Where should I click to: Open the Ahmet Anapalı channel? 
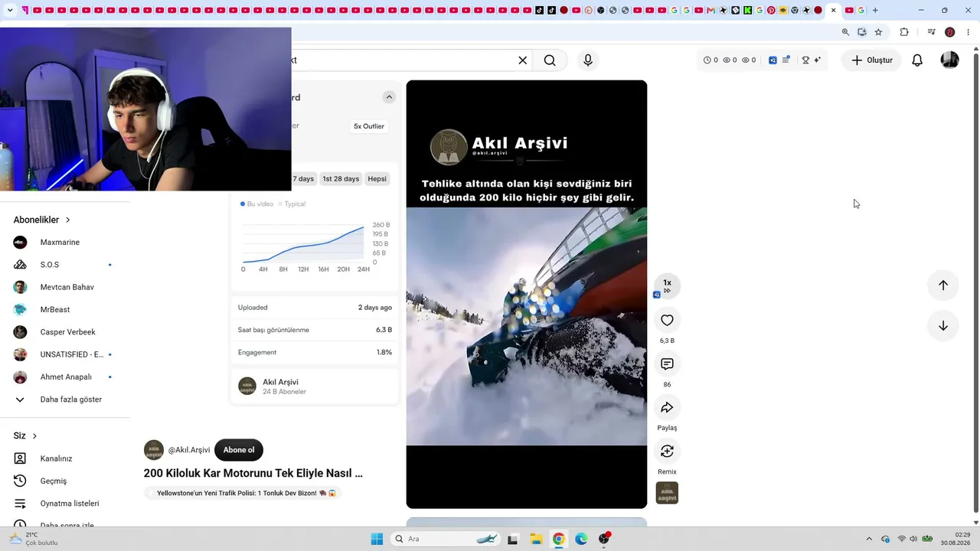click(x=65, y=377)
